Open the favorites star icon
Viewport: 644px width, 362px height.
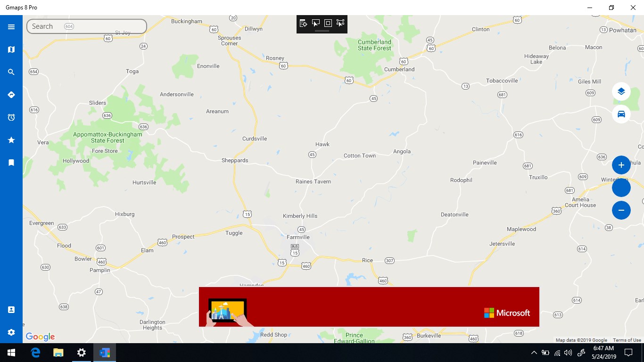11,140
